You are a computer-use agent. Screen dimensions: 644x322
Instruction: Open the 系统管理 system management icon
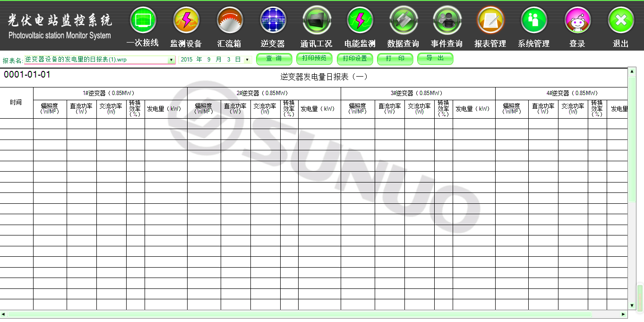coord(534,20)
